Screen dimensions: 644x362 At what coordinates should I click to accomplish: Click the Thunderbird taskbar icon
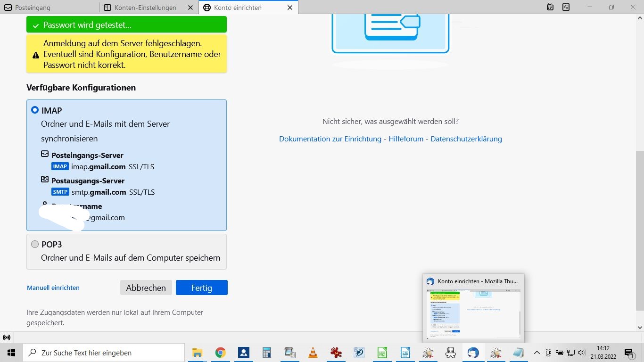pyautogui.click(x=473, y=353)
